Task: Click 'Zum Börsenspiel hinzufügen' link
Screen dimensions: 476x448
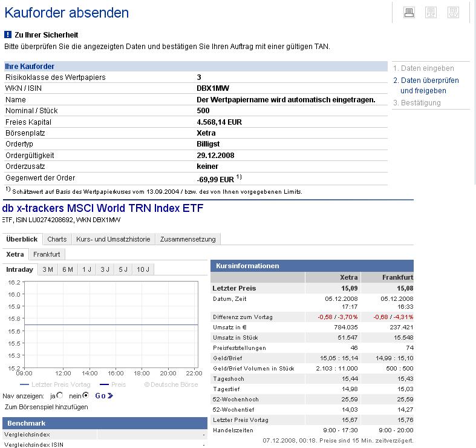Action: 47,407
